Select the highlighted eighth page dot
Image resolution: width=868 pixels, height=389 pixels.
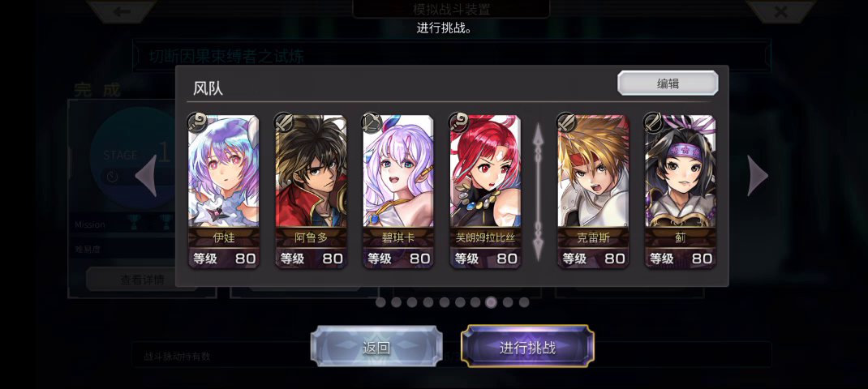(x=491, y=302)
